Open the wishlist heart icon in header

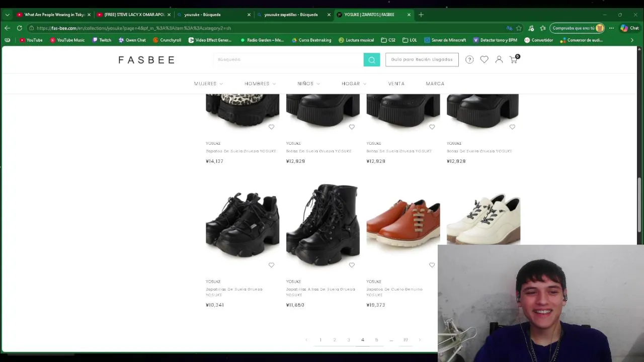484,59
